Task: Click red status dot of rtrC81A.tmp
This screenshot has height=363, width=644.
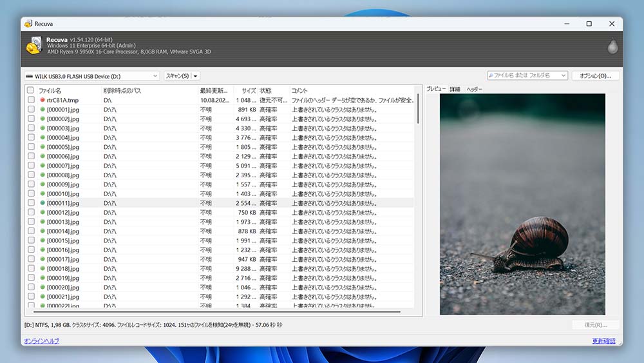Action: pyautogui.click(x=43, y=100)
